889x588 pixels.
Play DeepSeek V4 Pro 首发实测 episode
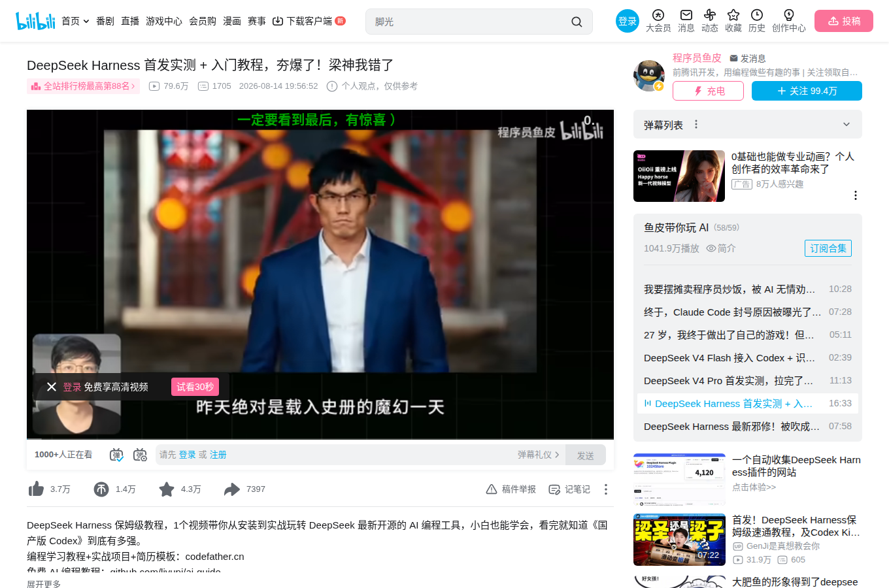(748, 380)
